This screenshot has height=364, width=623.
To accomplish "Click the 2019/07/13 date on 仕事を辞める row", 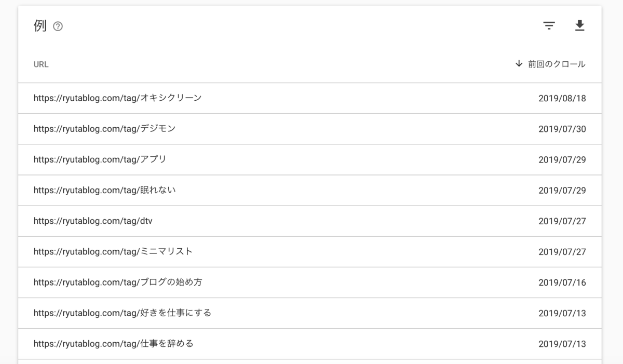I will (x=562, y=343).
